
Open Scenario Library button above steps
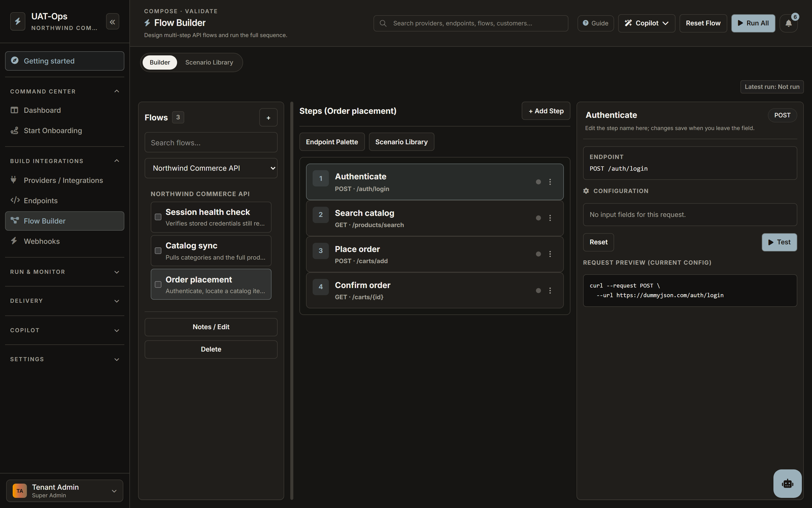click(401, 142)
